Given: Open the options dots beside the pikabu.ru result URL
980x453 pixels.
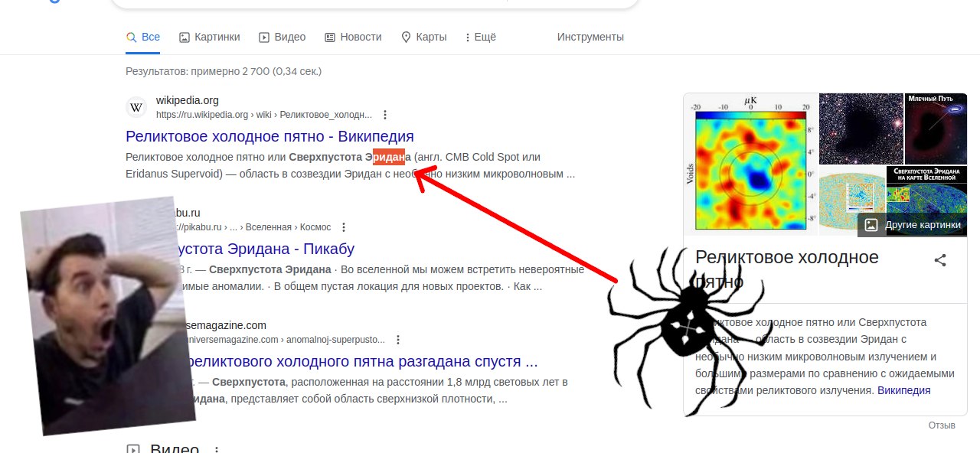Looking at the screenshot, I should coord(344,227).
